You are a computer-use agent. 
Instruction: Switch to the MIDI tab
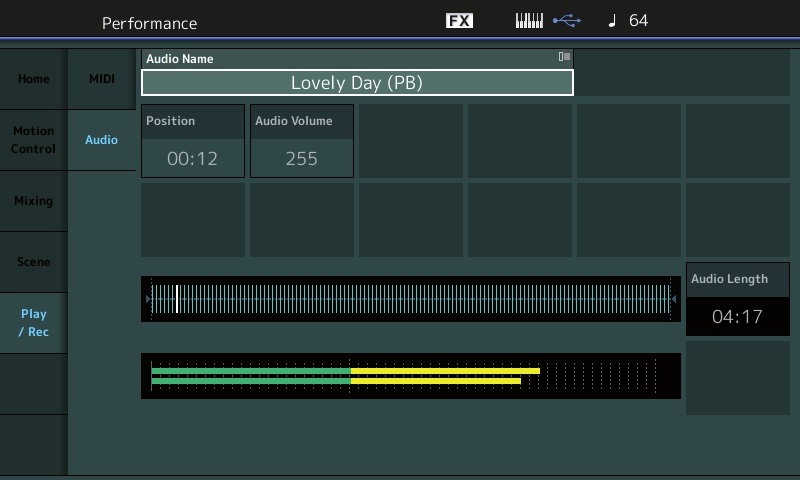point(102,79)
